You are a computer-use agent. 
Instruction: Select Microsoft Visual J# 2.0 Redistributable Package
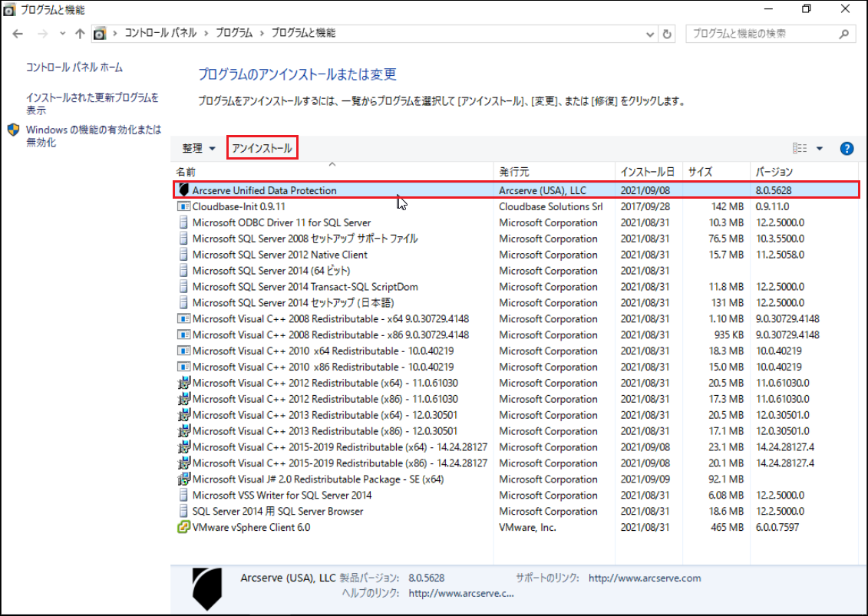pos(318,479)
